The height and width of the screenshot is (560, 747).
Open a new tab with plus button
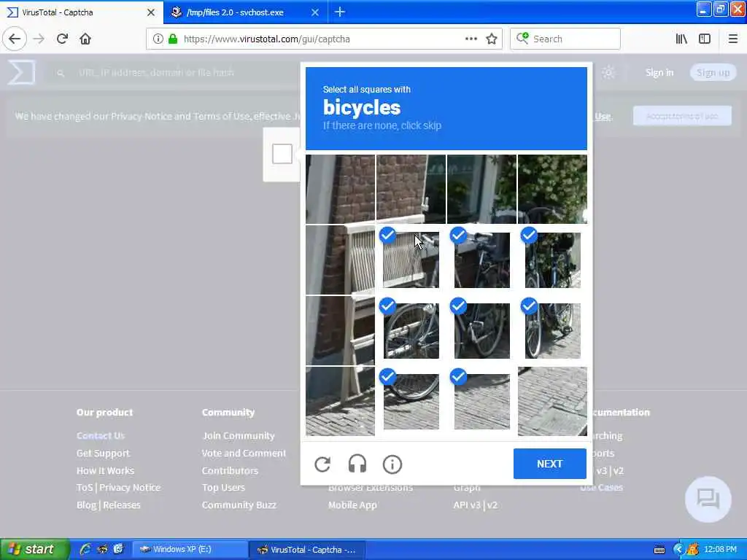340,12
